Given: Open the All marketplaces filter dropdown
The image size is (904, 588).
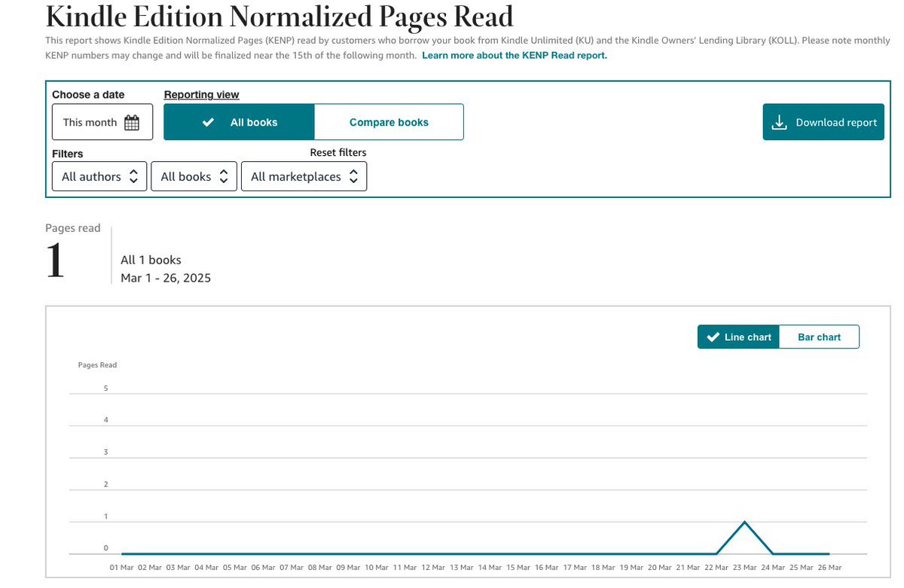Looking at the screenshot, I should (304, 176).
